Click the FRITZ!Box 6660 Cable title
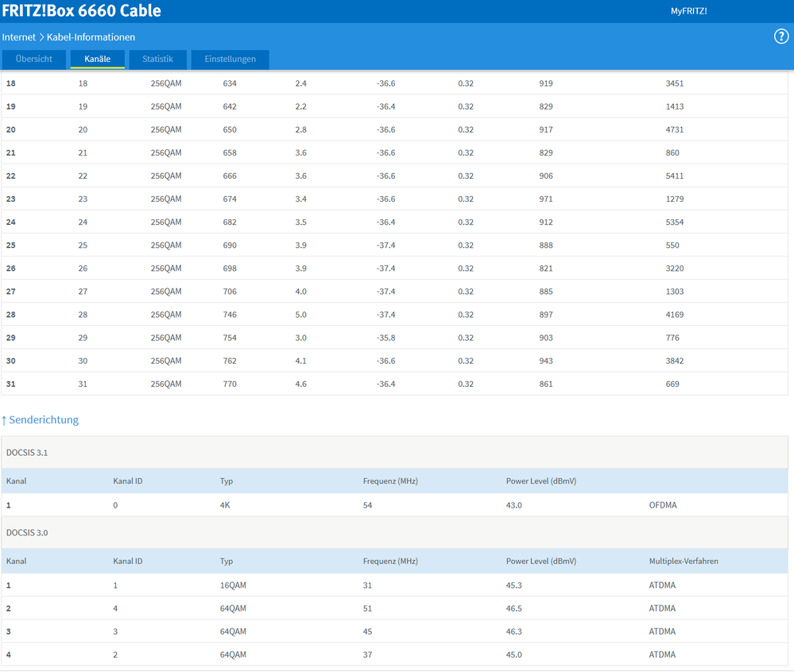This screenshot has height=672, width=794. (82, 10)
